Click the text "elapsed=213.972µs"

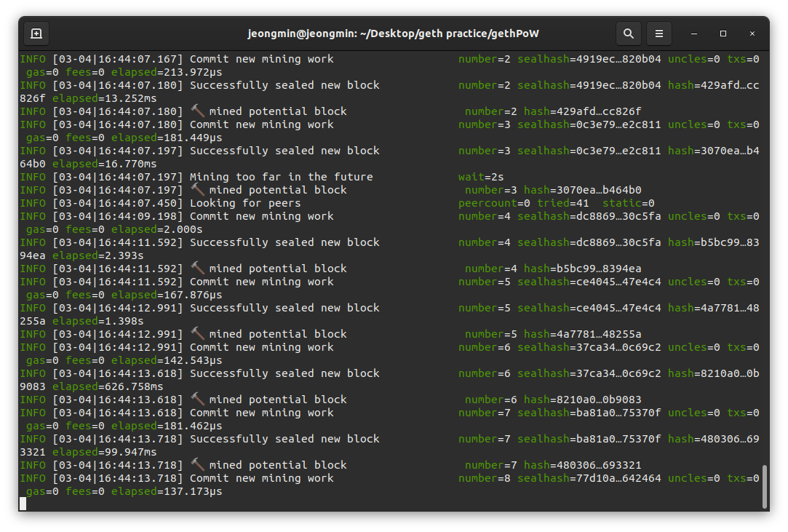[167, 72]
